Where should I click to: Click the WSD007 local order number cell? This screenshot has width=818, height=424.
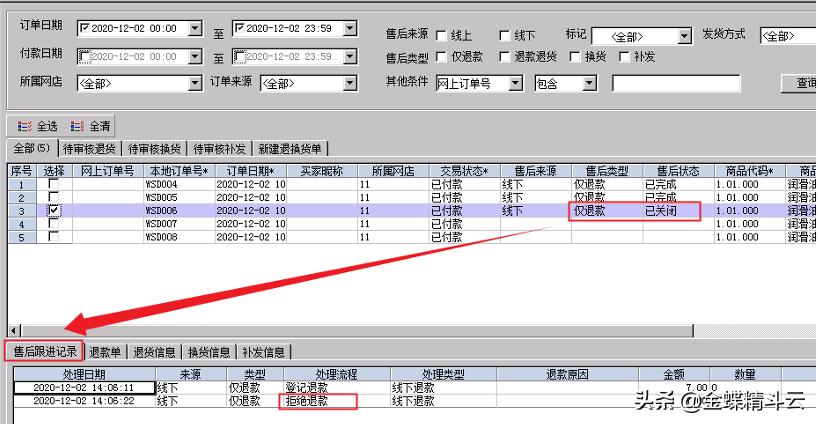click(179, 223)
